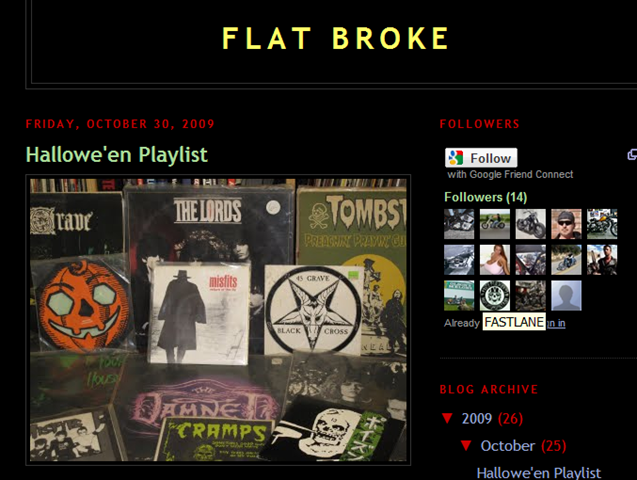Open the October archive link

[x=507, y=446]
